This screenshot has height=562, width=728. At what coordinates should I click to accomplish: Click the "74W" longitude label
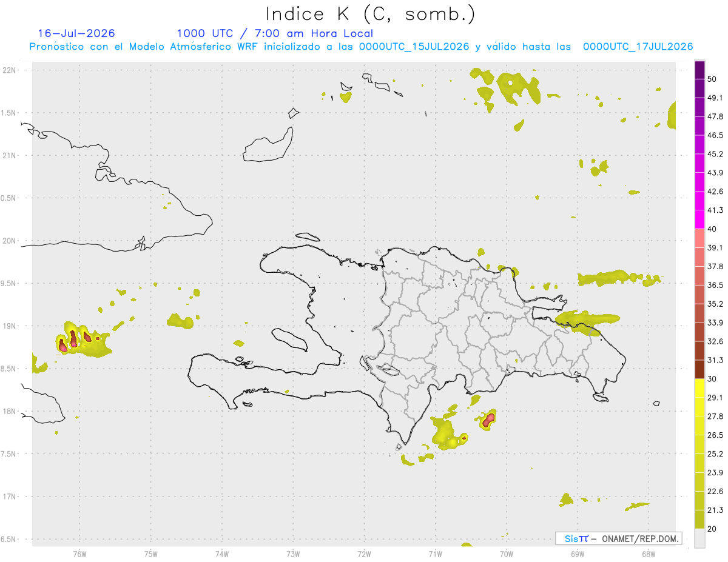(221, 554)
